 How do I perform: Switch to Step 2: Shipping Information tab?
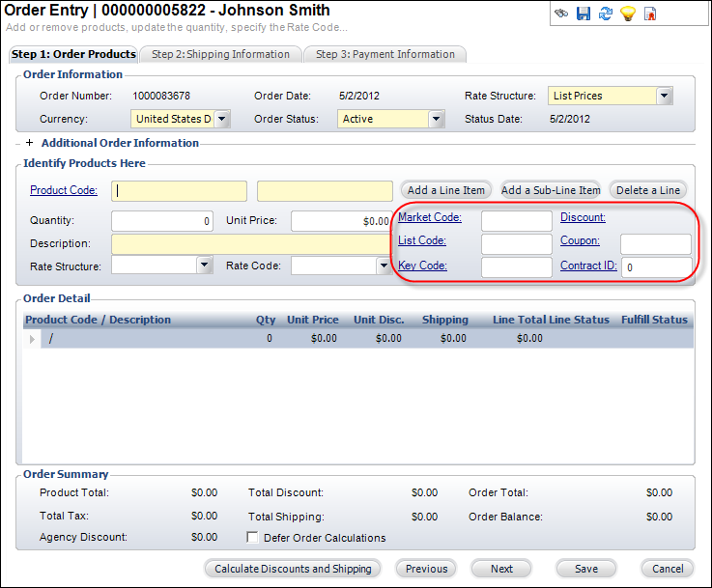pyautogui.click(x=220, y=54)
